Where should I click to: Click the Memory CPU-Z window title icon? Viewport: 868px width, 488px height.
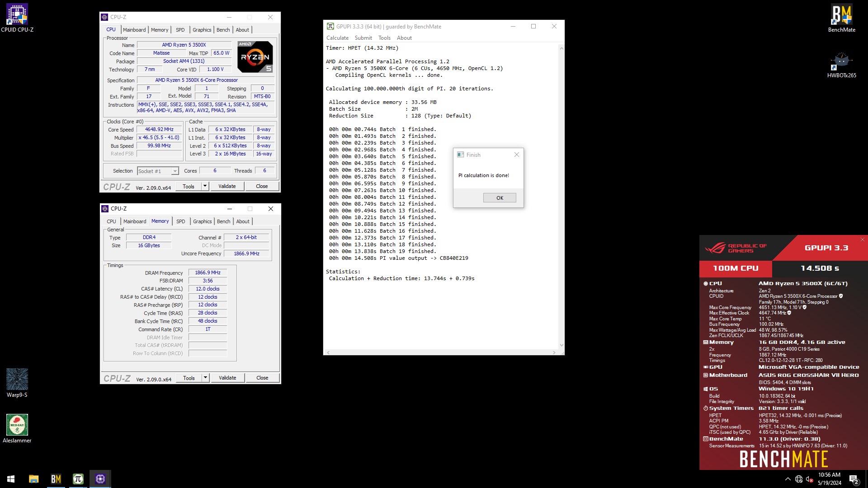[x=105, y=209]
